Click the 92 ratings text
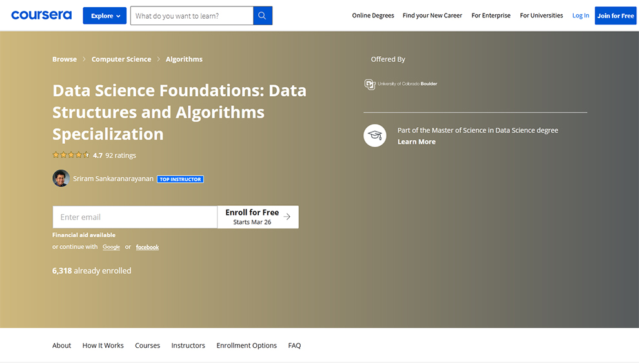Screen dimensions: 639x364 (121, 156)
